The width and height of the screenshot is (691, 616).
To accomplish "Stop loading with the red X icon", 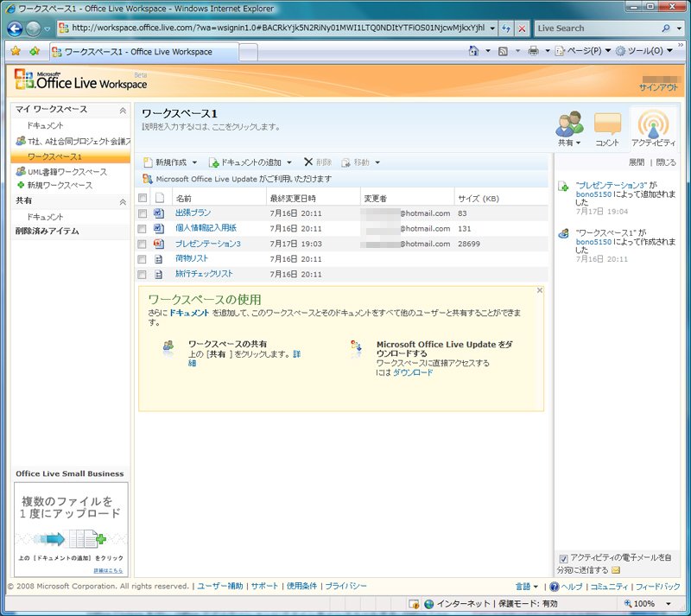I will coord(522,29).
